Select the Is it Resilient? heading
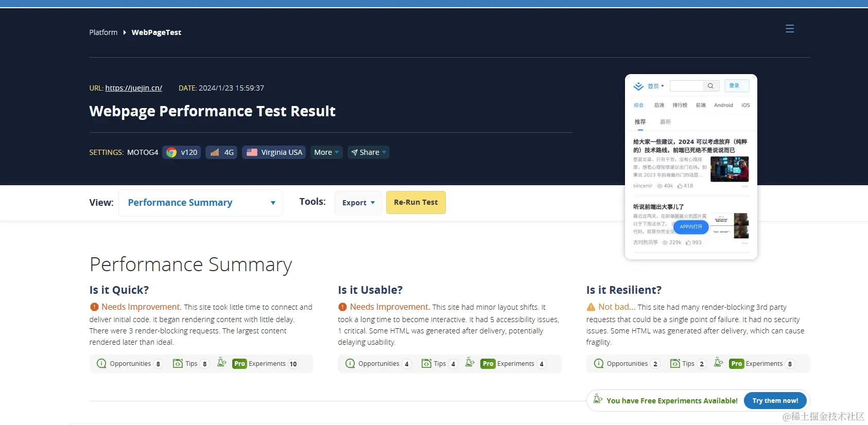 tap(624, 290)
